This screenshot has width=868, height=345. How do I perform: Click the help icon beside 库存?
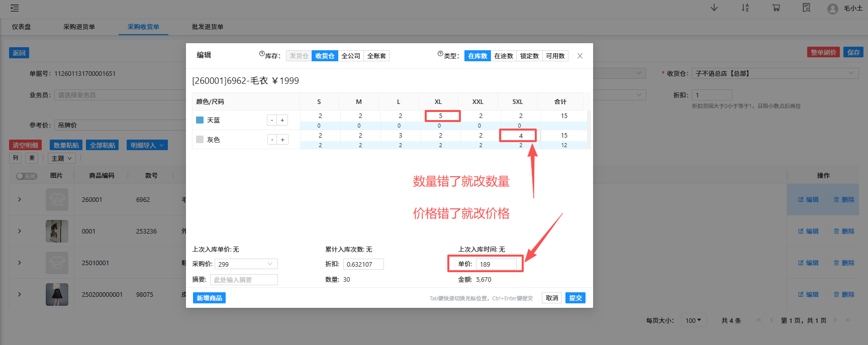pos(262,54)
